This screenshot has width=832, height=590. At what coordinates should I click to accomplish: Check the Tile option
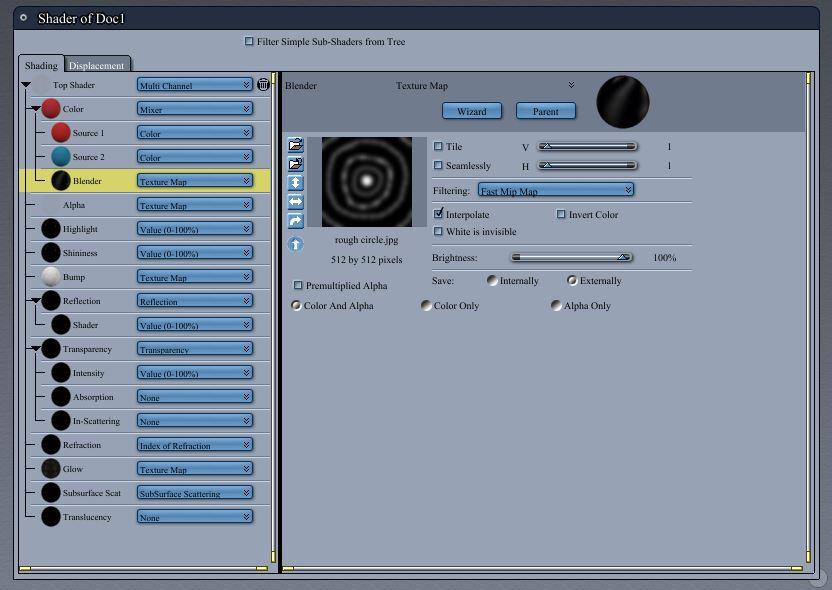click(x=438, y=146)
